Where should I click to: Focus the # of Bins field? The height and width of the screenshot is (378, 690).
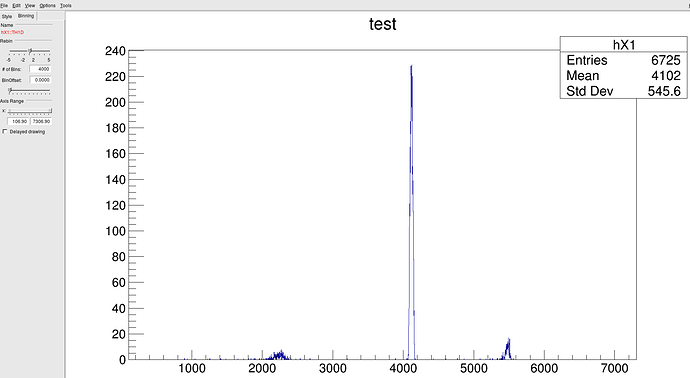[x=40, y=69]
